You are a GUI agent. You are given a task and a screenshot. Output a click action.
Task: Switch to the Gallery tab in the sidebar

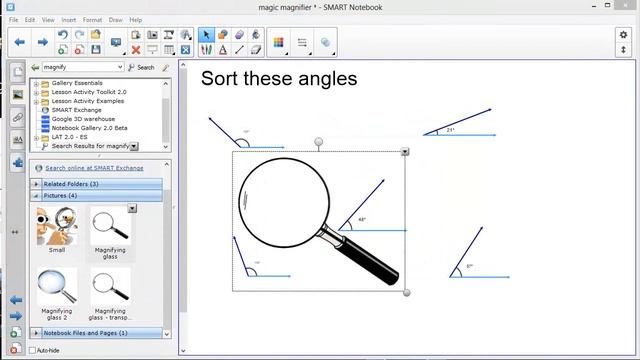18,95
